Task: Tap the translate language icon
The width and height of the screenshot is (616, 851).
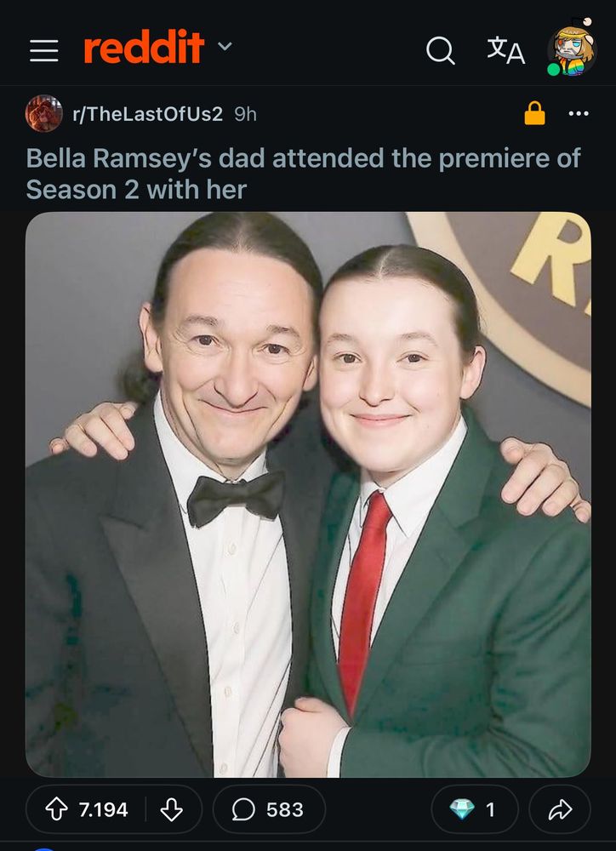Action: pyautogui.click(x=506, y=50)
